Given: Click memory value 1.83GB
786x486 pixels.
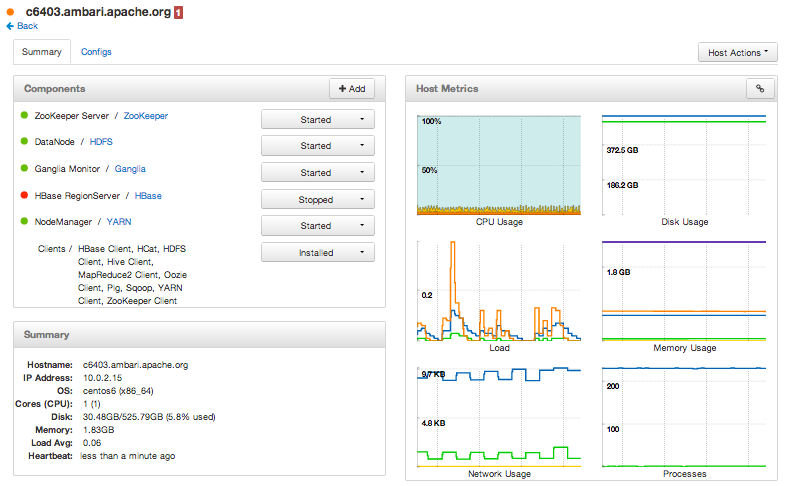Looking at the screenshot, I should coord(98,430).
